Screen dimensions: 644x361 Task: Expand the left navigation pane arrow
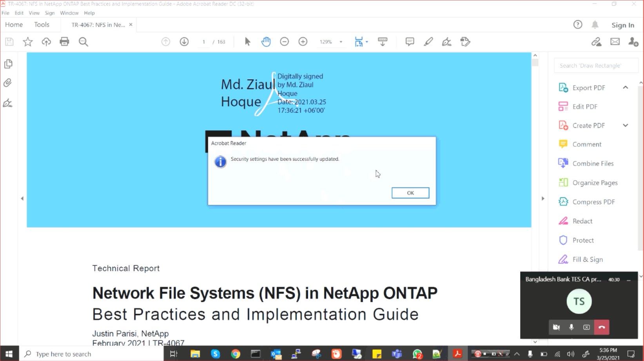[22, 199]
